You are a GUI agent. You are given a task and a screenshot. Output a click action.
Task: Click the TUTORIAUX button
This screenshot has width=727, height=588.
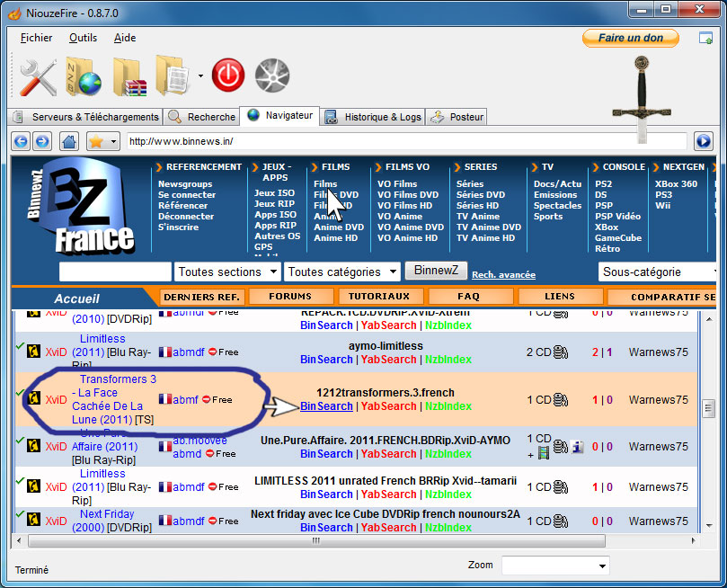click(379, 297)
